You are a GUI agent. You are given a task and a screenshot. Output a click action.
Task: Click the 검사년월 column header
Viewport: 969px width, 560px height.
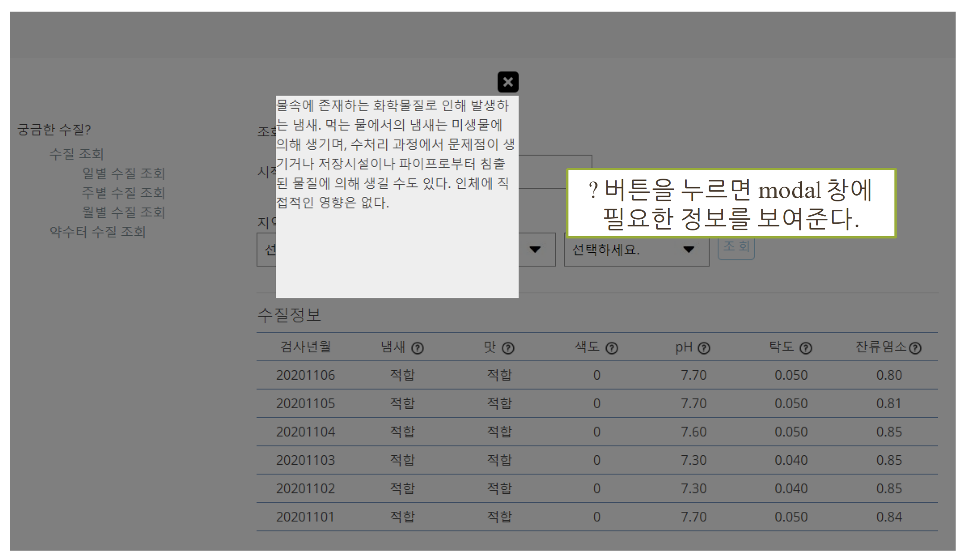point(305,347)
